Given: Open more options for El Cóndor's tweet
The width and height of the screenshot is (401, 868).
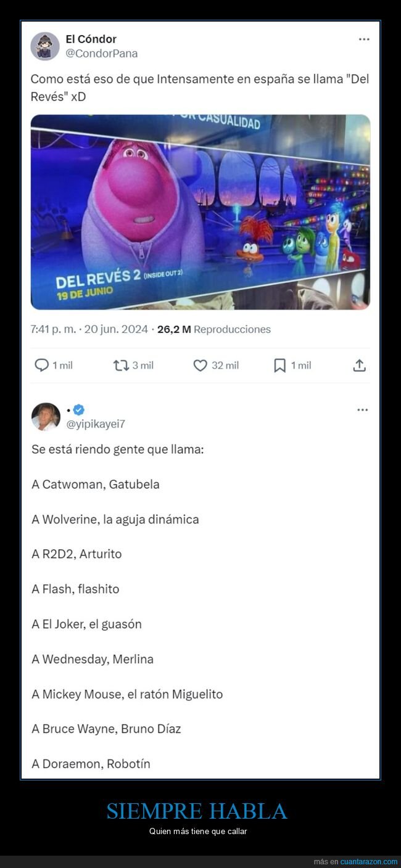Looking at the screenshot, I should coord(364,39).
